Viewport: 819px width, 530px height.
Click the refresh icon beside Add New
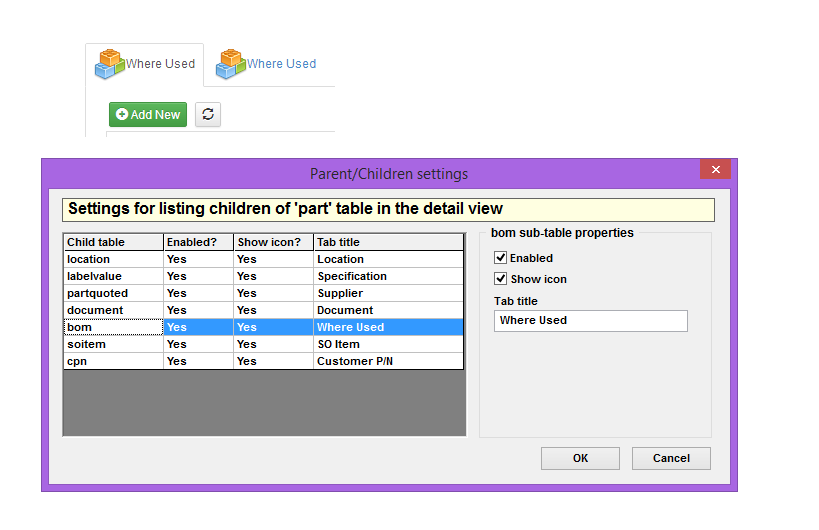coord(208,114)
